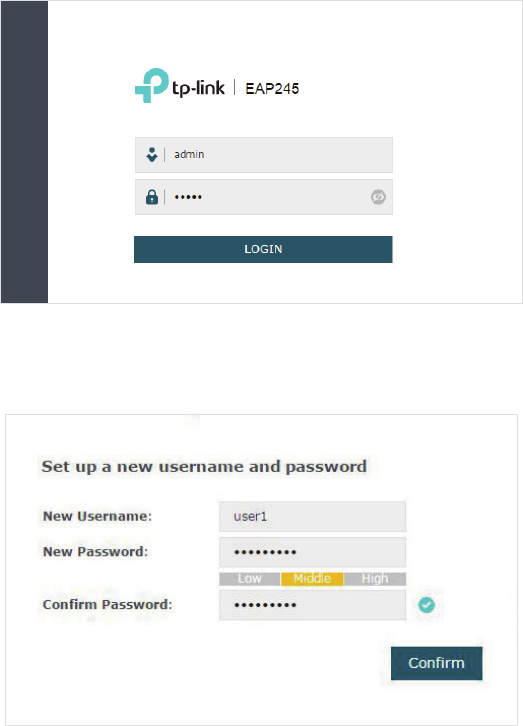Click the New Username field containing user1
Screen dimensions: 523x726
coord(312,516)
